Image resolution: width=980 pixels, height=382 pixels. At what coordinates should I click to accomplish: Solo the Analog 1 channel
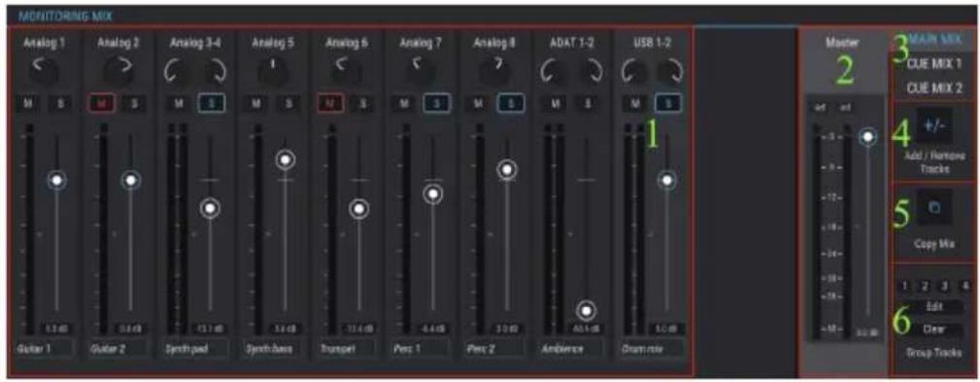[x=60, y=103]
